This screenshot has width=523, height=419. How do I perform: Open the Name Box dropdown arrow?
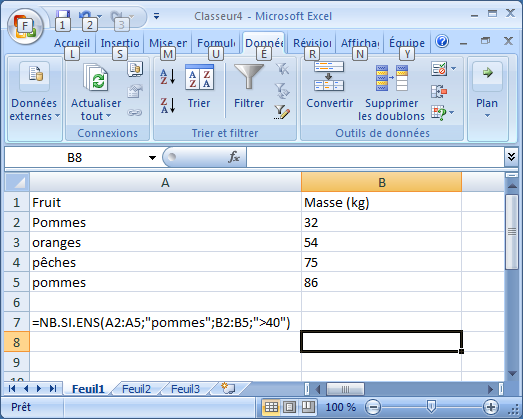[x=152, y=157]
